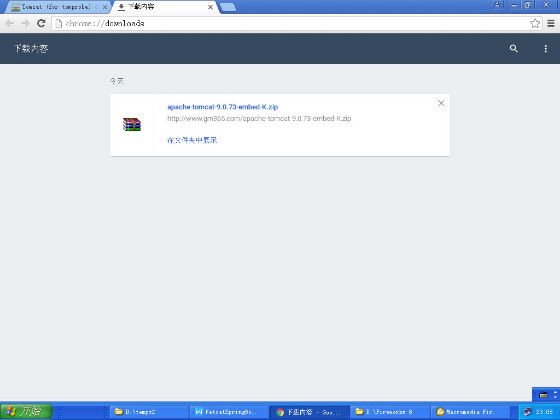Click the page icon in address bar
Screen dimensions: 560x420
click(59, 24)
